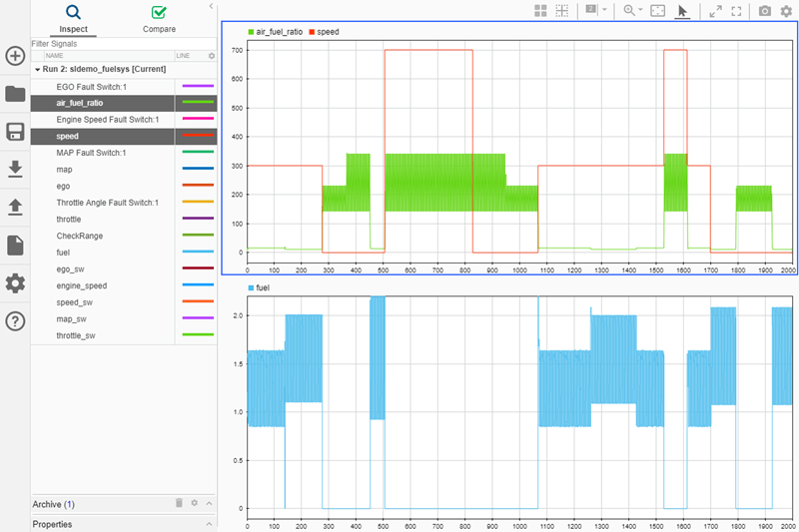Click the data cursors toolbar icon
The width and height of the screenshot is (799, 532).
(591, 9)
